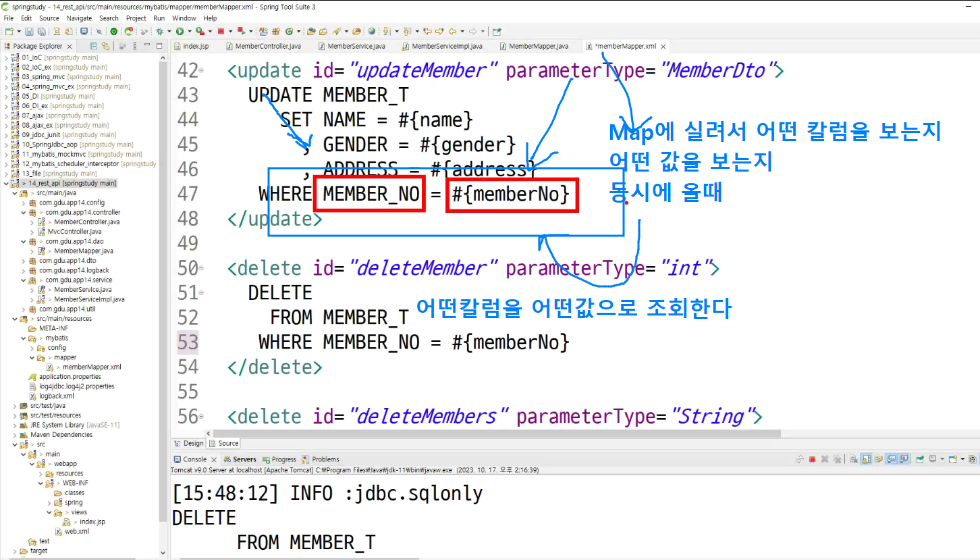
Task: Click line number 53 in the editor
Action: coord(188,342)
